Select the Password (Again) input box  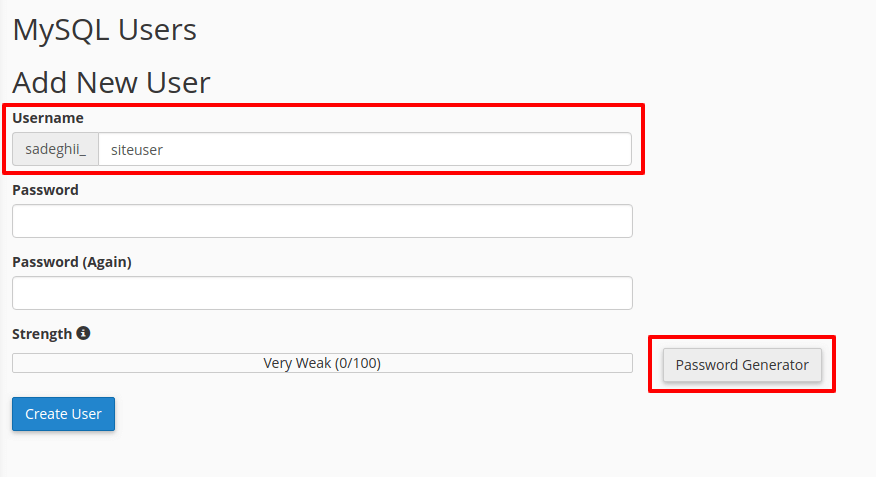pyautogui.click(x=322, y=293)
